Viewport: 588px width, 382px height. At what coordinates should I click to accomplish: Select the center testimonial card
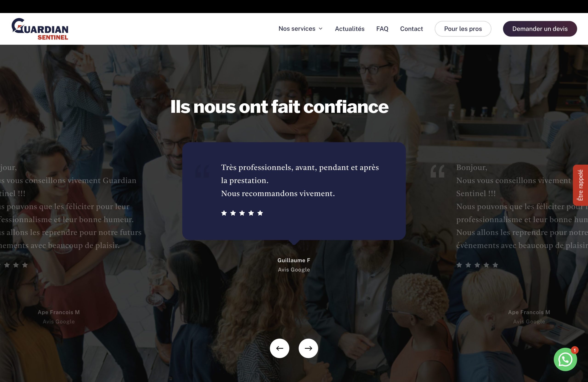point(294,191)
